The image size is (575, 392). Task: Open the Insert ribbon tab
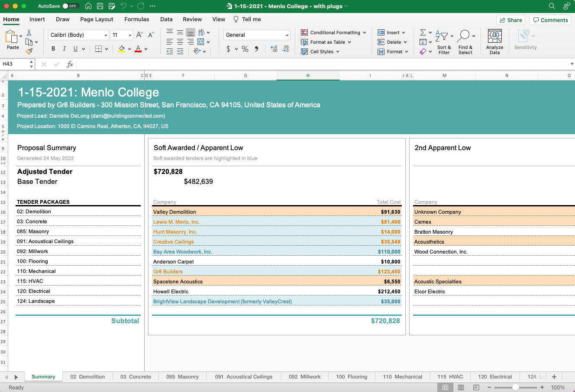click(x=37, y=19)
